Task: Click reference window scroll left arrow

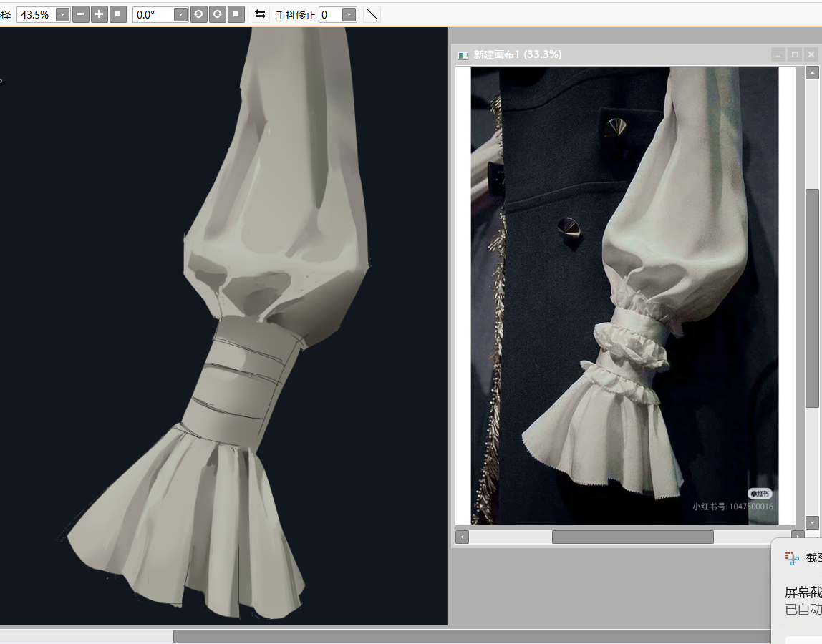Action: [463, 537]
